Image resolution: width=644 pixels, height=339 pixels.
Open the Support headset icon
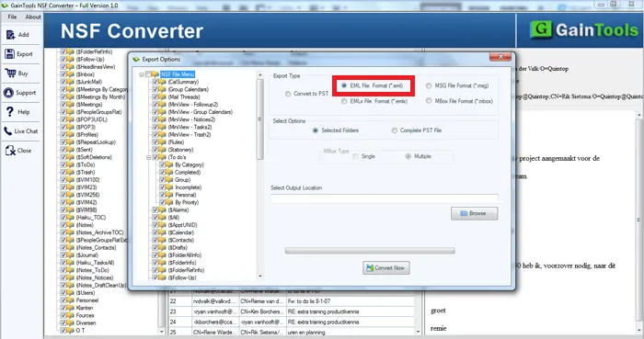click(x=8, y=93)
